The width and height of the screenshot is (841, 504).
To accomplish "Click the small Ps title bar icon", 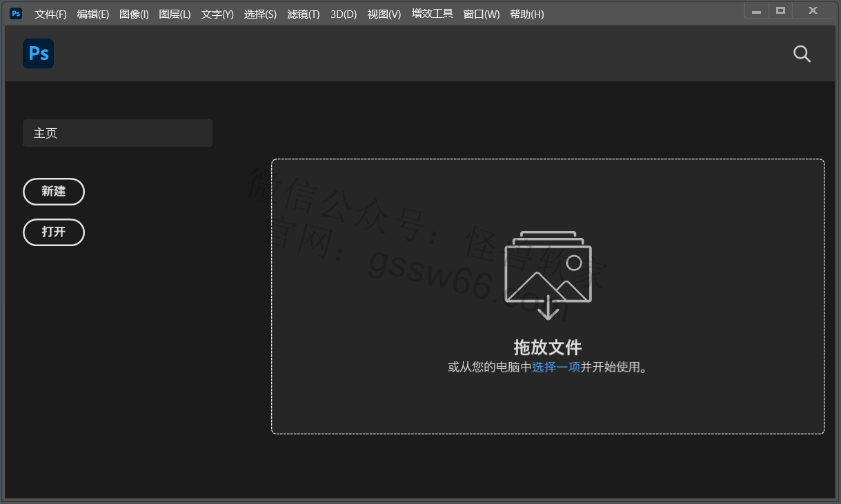I will 16,13.
